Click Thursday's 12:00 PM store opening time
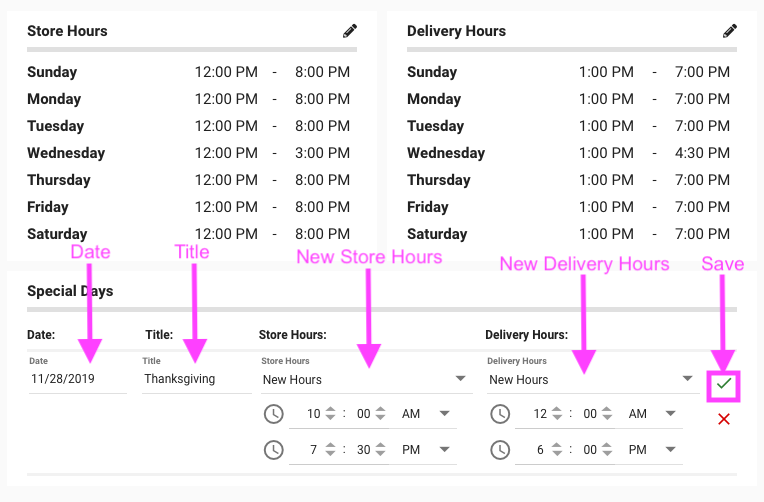Screen dimensions: 764x502 click(x=226, y=180)
